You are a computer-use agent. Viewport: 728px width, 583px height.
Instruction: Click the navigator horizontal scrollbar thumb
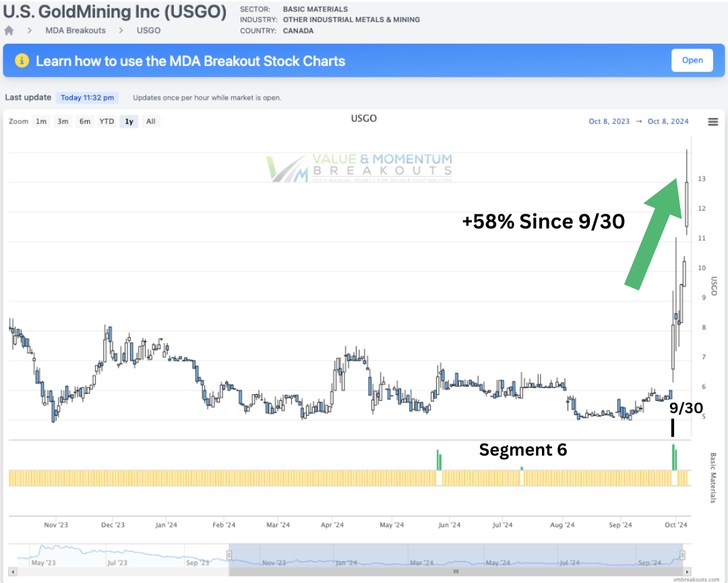tap(456, 572)
